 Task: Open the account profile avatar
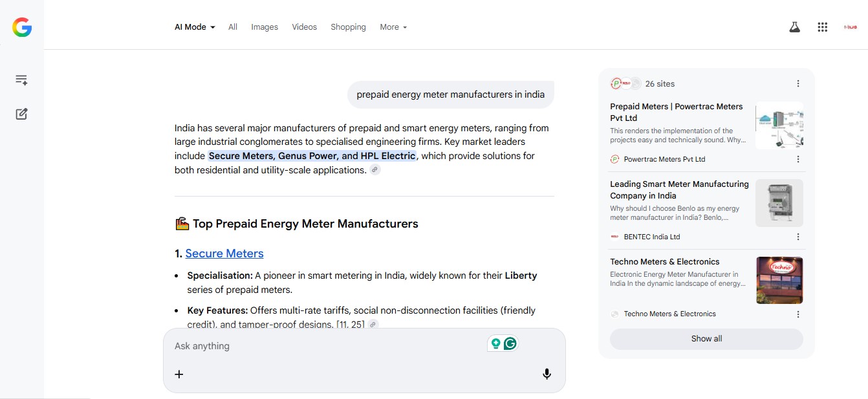(x=850, y=27)
